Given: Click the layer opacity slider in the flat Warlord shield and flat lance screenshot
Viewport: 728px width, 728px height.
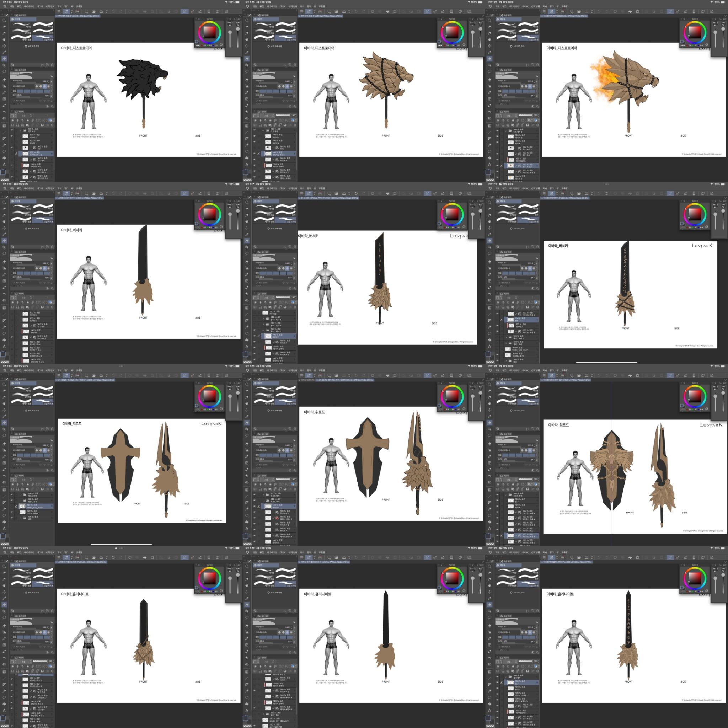Looking at the screenshot, I should point(41,479).
